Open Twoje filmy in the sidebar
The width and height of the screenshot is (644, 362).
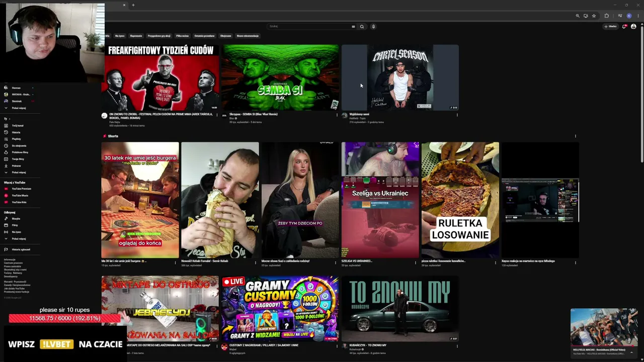(18, 159)
